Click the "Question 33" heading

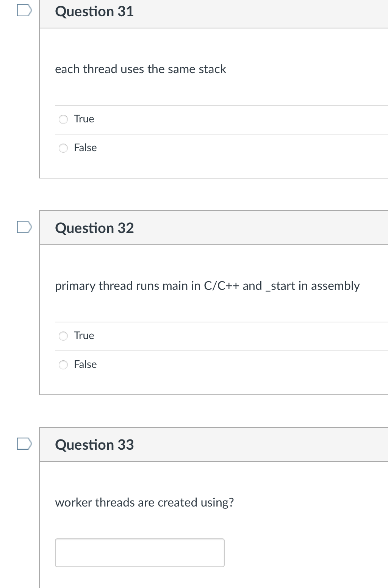tap(94, 445)
